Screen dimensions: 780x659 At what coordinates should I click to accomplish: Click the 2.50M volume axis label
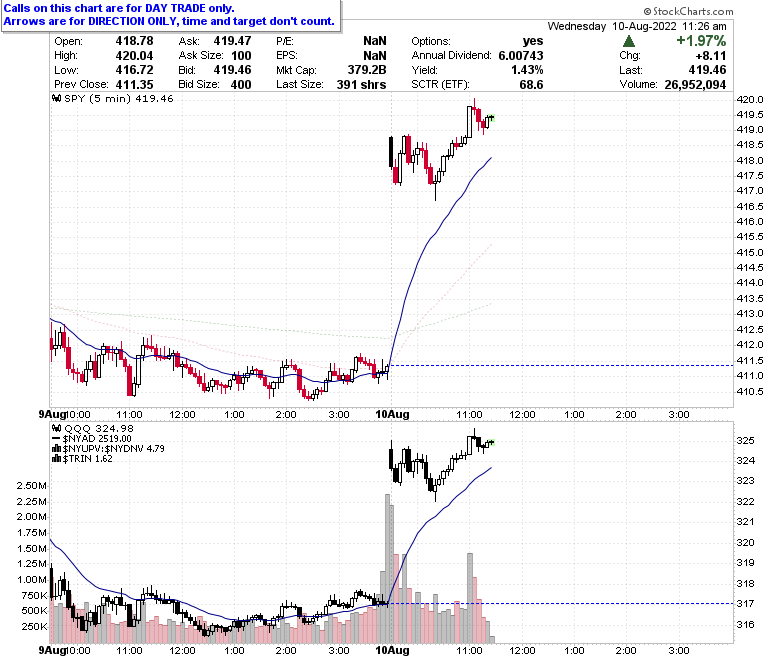[32, 485]
